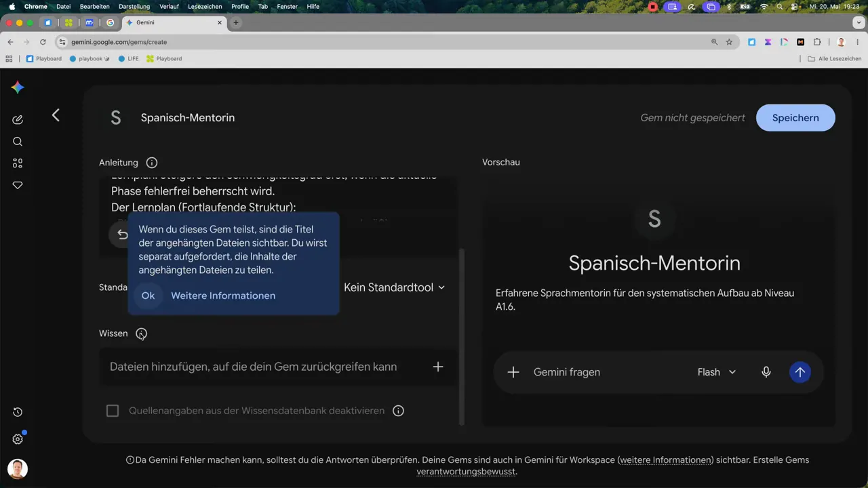Start a new chat from the sidebar
868x488 pixels.
(18, 120)
